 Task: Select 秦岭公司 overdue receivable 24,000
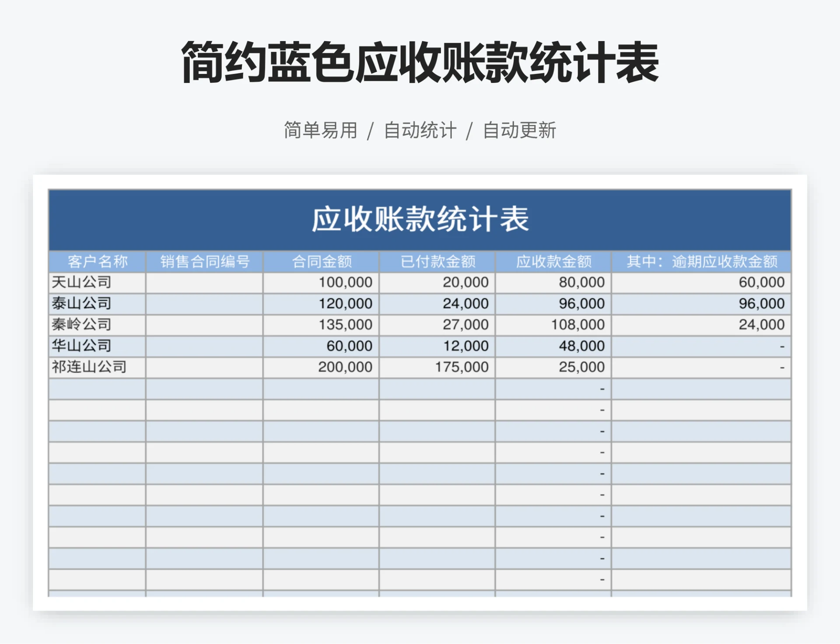(763, 325)
